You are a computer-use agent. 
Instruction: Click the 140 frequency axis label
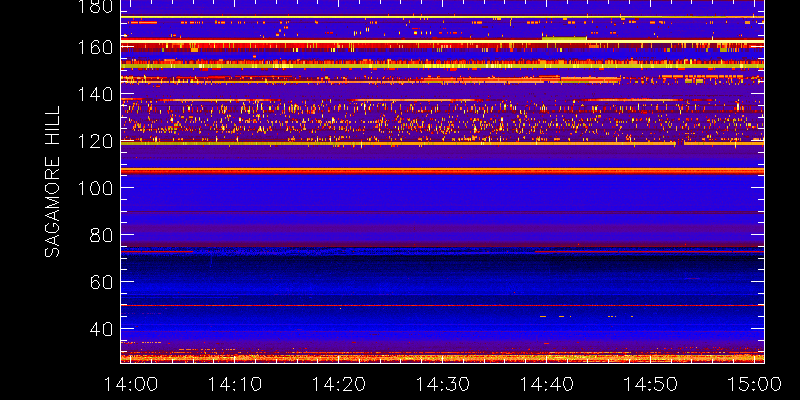point(95,94)
